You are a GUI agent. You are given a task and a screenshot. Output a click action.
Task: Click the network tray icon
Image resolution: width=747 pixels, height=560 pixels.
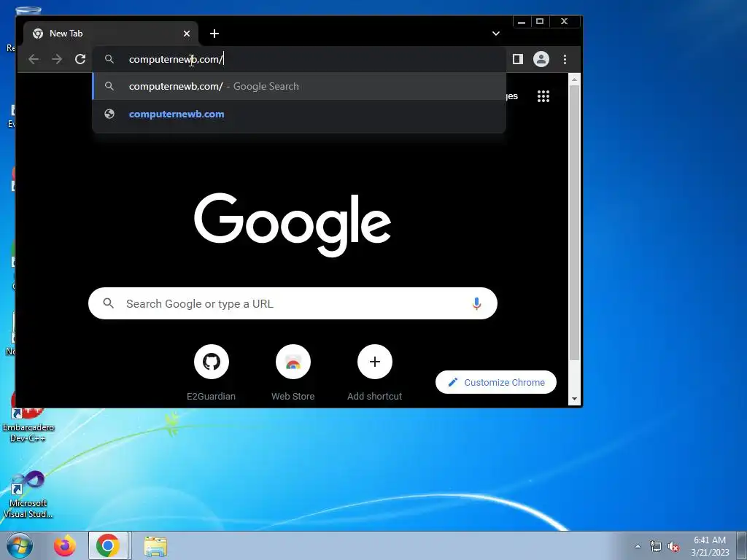(656, 547)
